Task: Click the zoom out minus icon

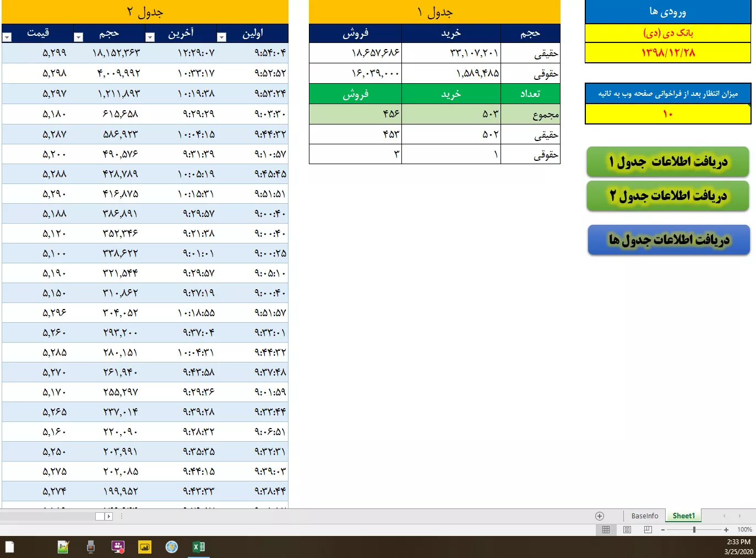Action: [663, 529]
